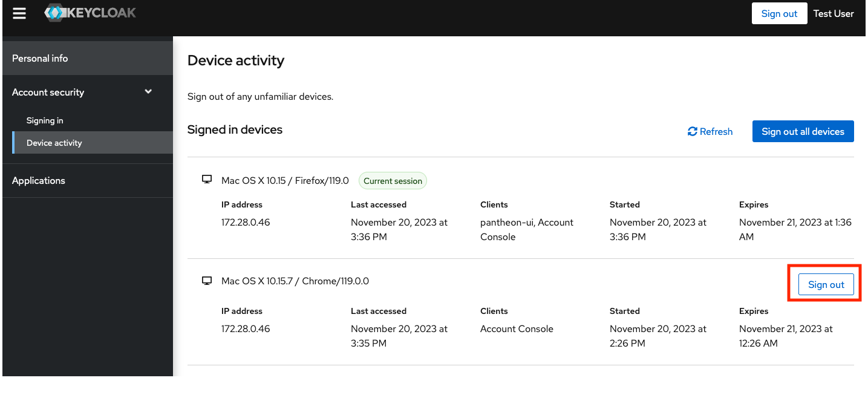Click the Account security sidebar label
The width and height of the screenshot is (868, 418).
48,93
